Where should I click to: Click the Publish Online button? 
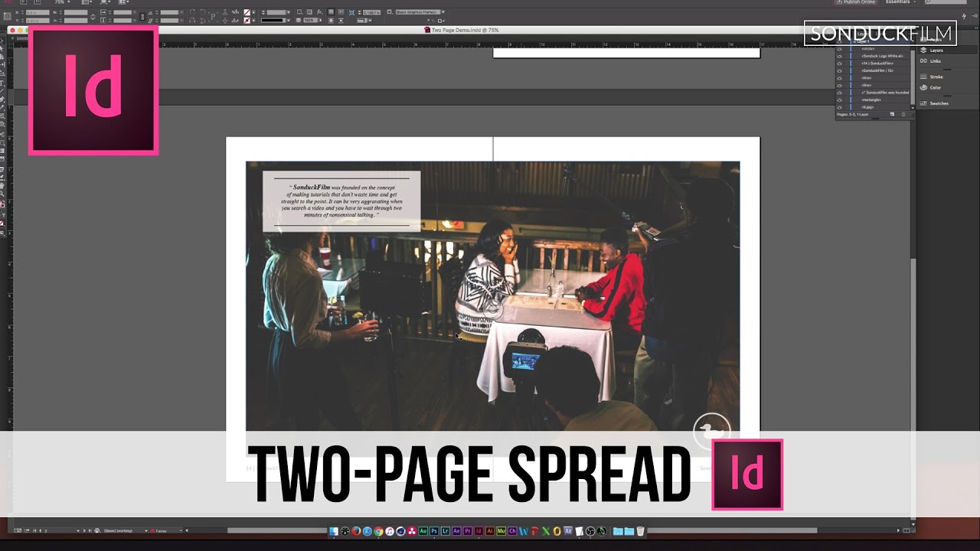click(857, 2)
